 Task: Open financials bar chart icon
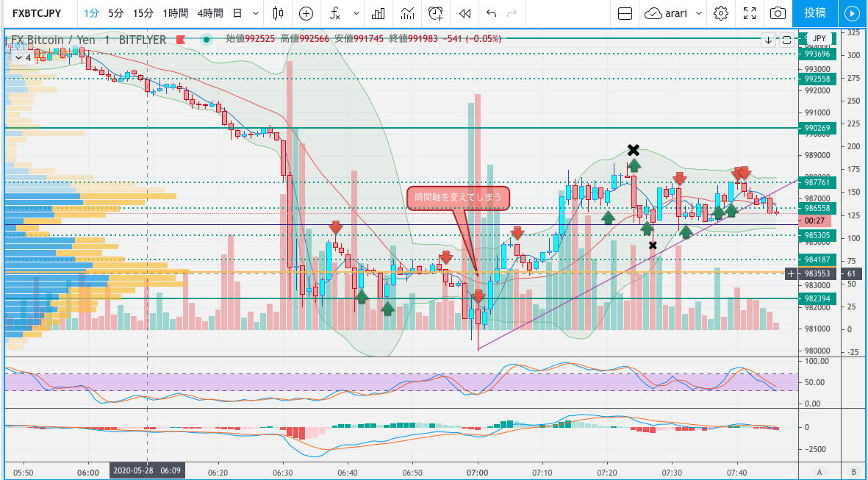tap(379, 13)
